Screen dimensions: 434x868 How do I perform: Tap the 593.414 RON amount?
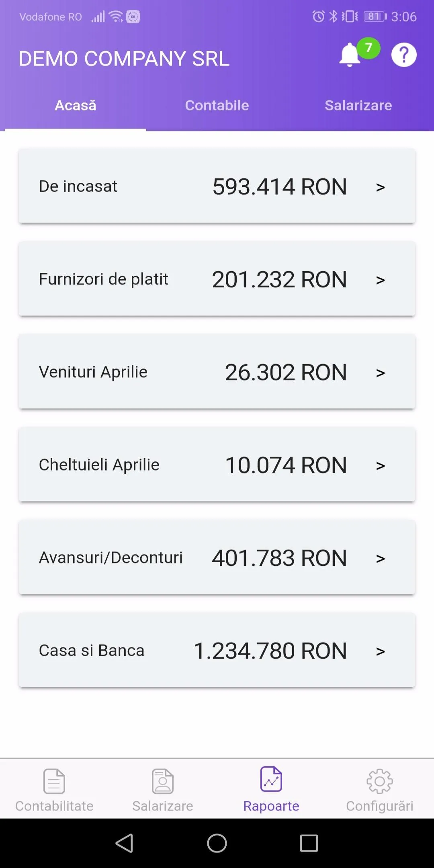[x=280, y=187]
